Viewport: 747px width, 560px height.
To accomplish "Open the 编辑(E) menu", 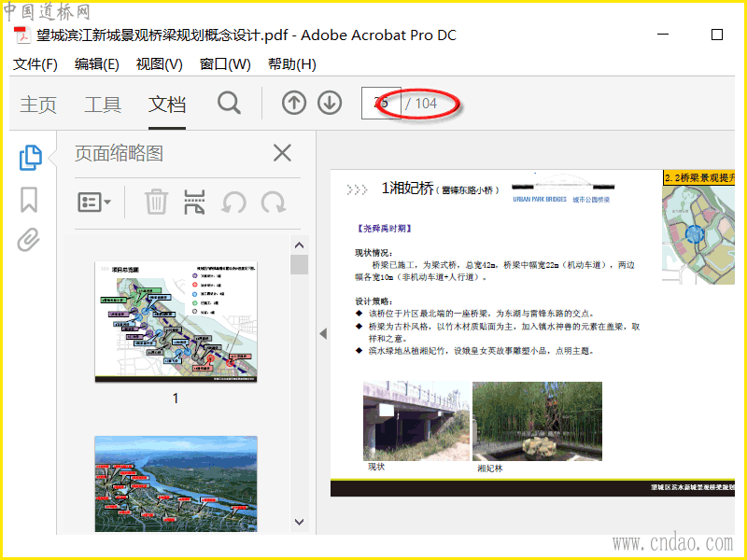I will 97,63.
